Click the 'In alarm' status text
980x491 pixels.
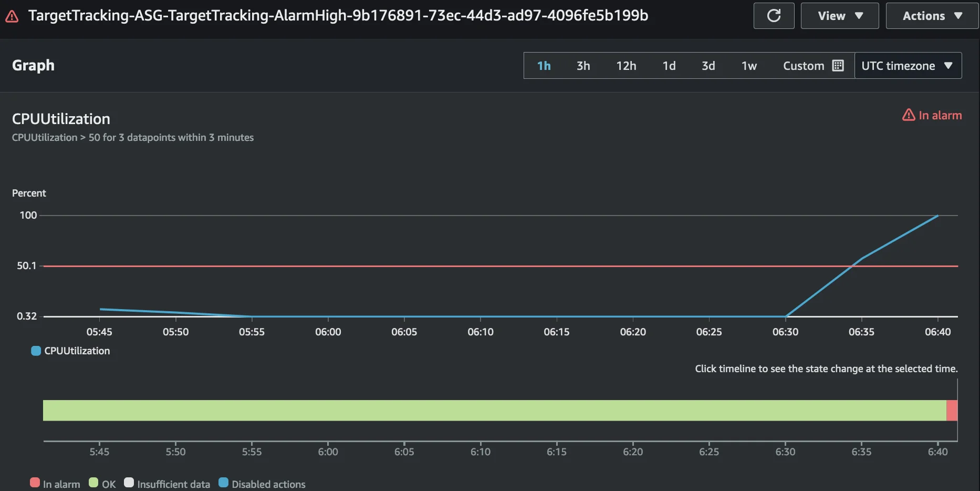(940, 115)
